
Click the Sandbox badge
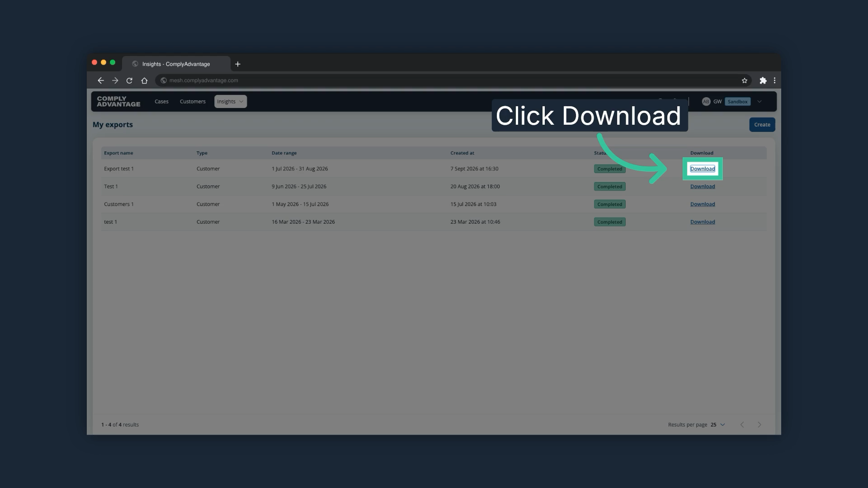737,102
